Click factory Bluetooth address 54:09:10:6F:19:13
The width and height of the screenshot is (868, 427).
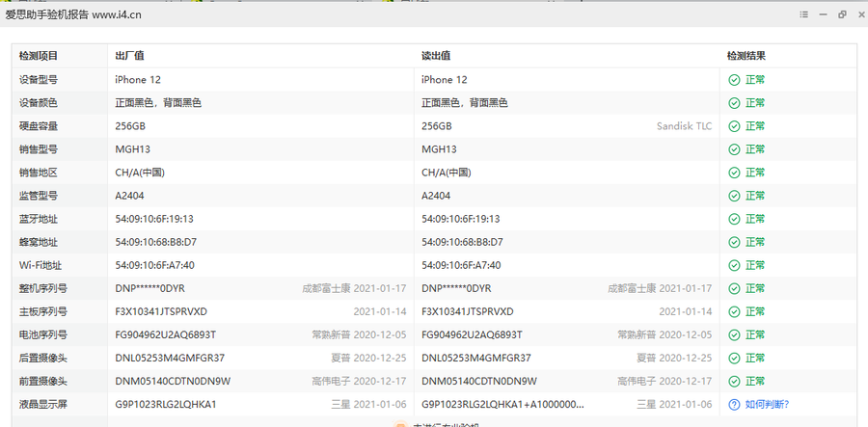154,219
